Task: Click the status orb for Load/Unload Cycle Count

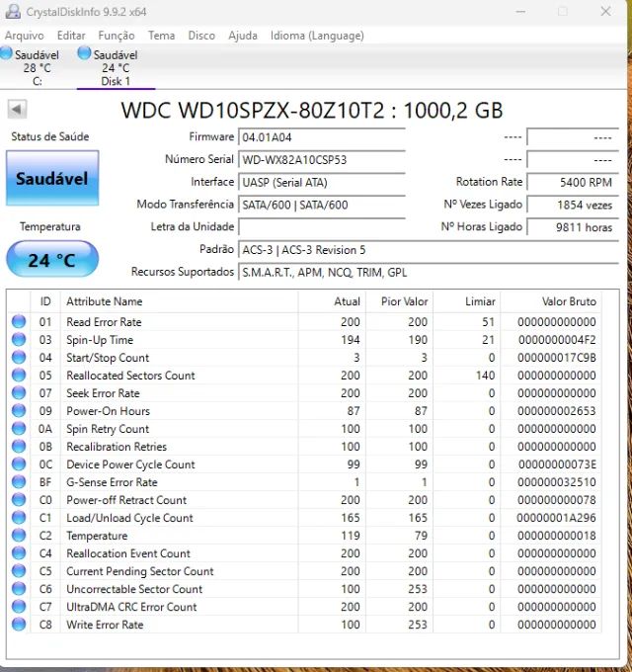Action: (x=19, y=517)
